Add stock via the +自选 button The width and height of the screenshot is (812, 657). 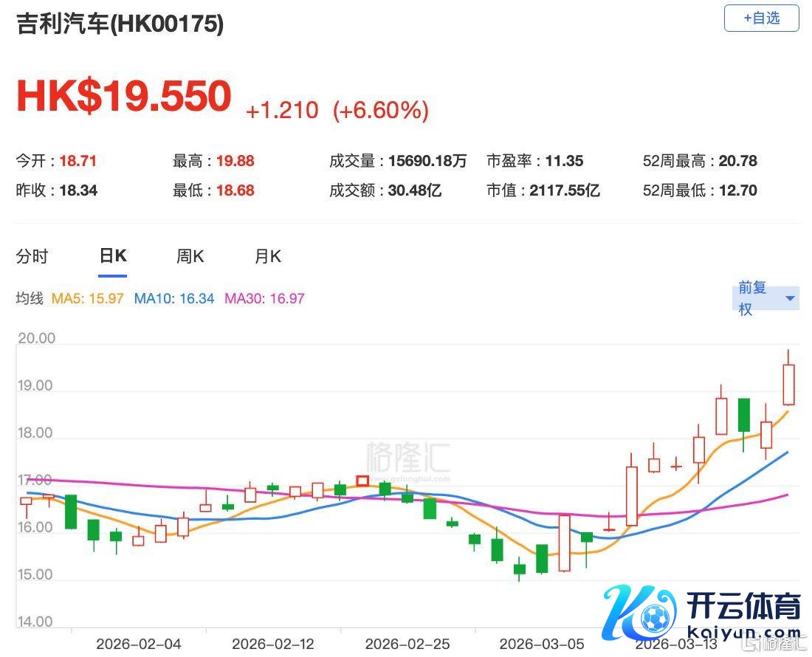(x=761, y=18)
